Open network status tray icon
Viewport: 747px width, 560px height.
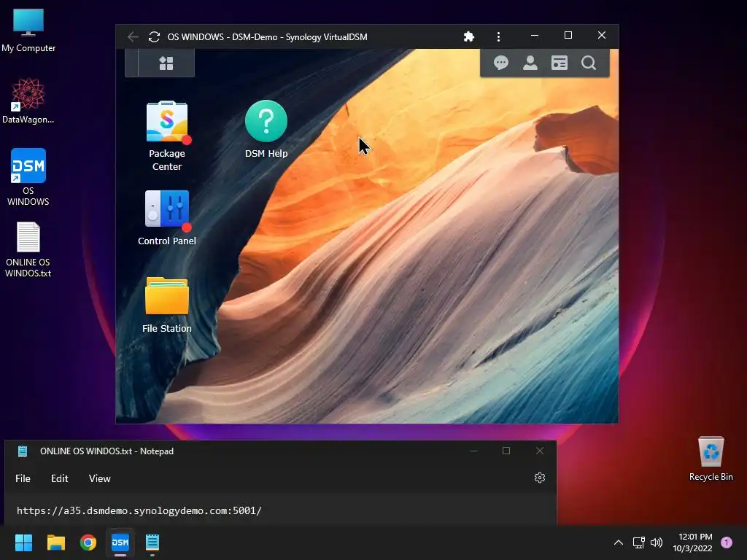point(639,542)
